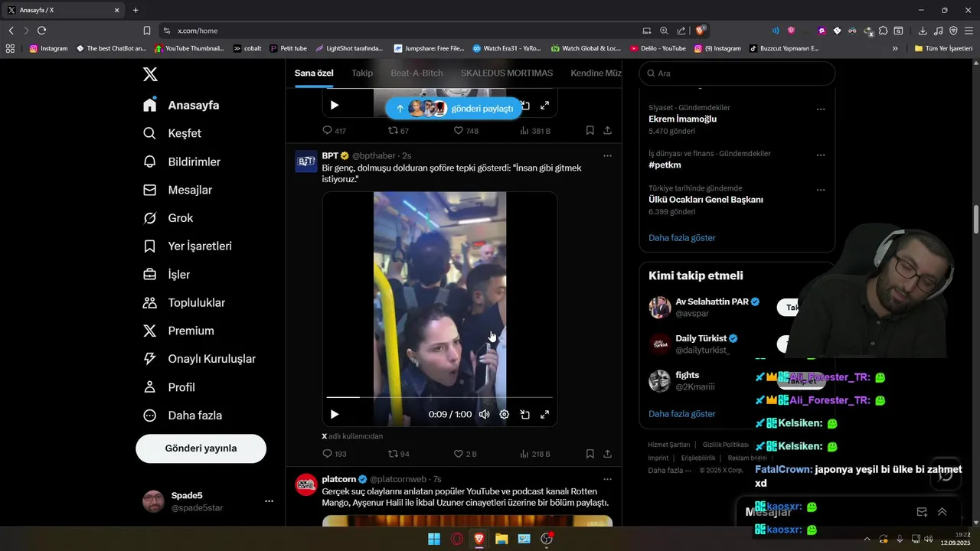The height and width of the screenshot is (551, 980).
Task: Open settings gear in BPT video player
Action: coord(505,414)
